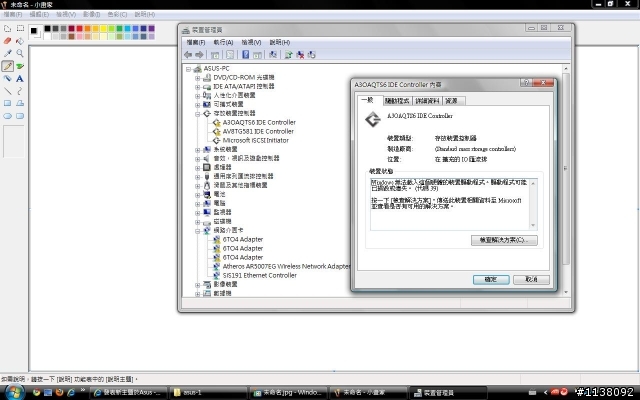The height and width of the screenshot is (400, 640).
Task: Click device status box scroll down arrow
Action: click(533, 226)
